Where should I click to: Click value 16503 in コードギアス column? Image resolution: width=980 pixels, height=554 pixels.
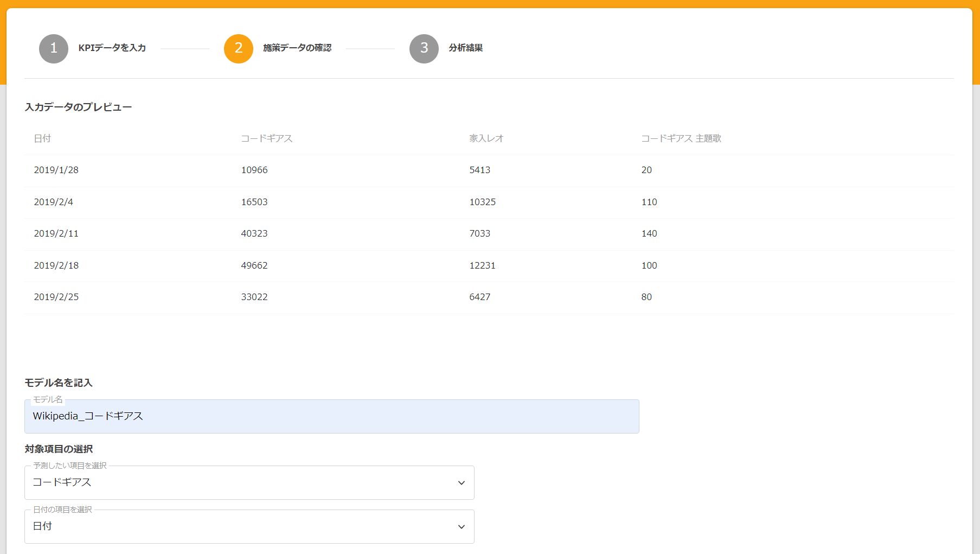[x=254, y=202]
